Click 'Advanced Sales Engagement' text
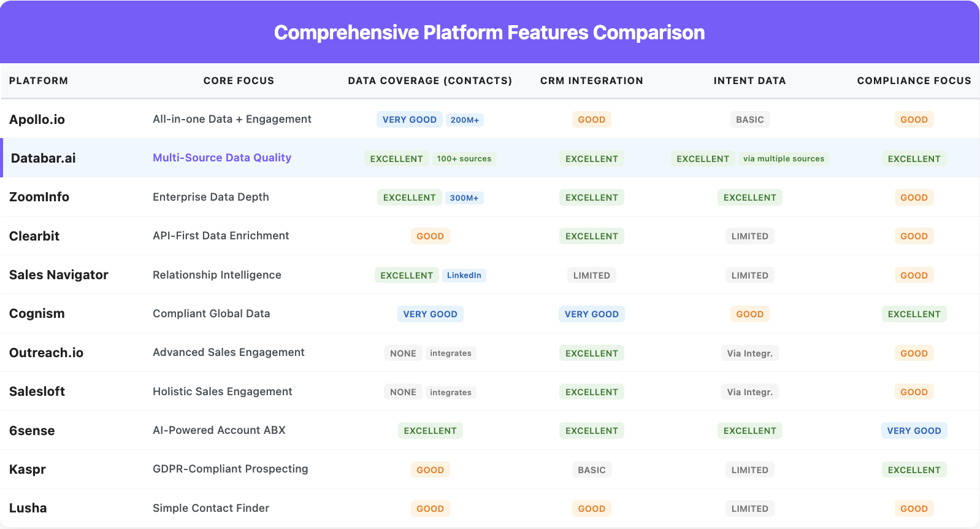This screenshot has width=980, height=529. pos(229,352)
